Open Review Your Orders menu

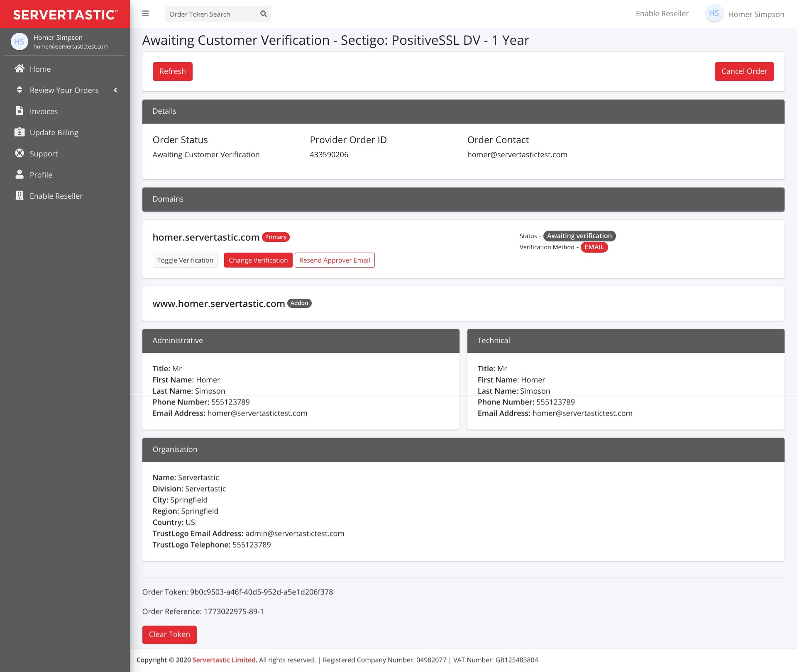point(64,90)
